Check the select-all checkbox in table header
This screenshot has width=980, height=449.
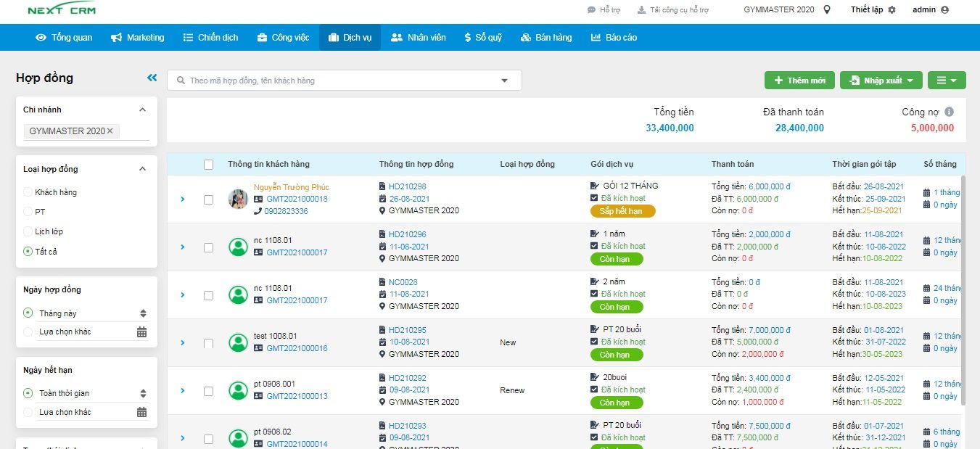pyautogui.click(x=208, y=164)
